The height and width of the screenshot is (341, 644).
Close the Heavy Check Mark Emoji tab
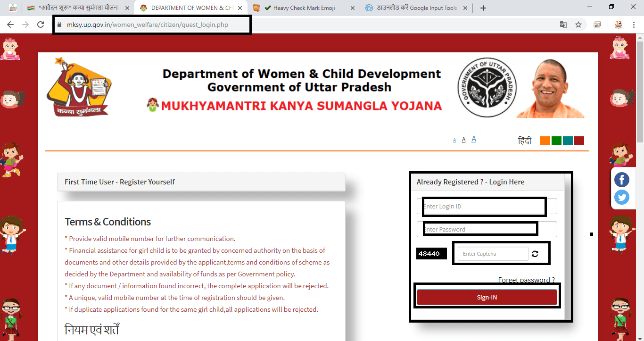point(352,8)
